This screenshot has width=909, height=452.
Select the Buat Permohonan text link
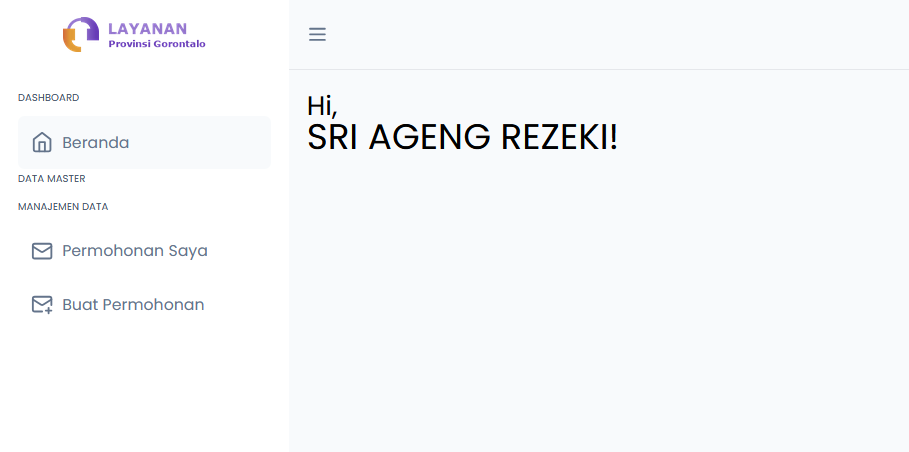pyautogui.click(x=133, y=305)
